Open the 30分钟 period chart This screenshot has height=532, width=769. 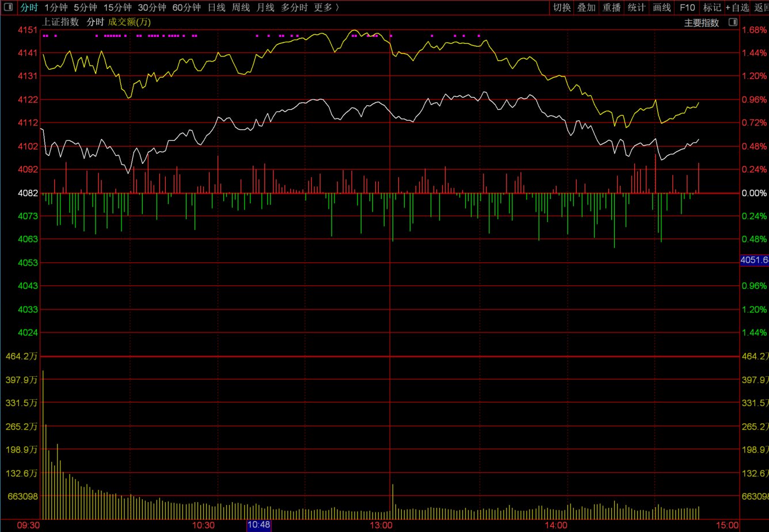[x=152, y=7]
